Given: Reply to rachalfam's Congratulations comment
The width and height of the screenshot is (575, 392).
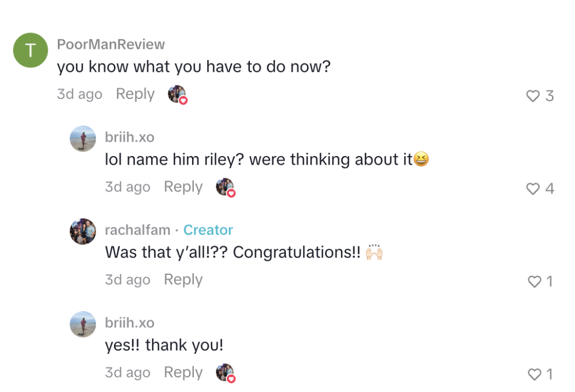Looking at the screenshot, I should coord(183,280).
